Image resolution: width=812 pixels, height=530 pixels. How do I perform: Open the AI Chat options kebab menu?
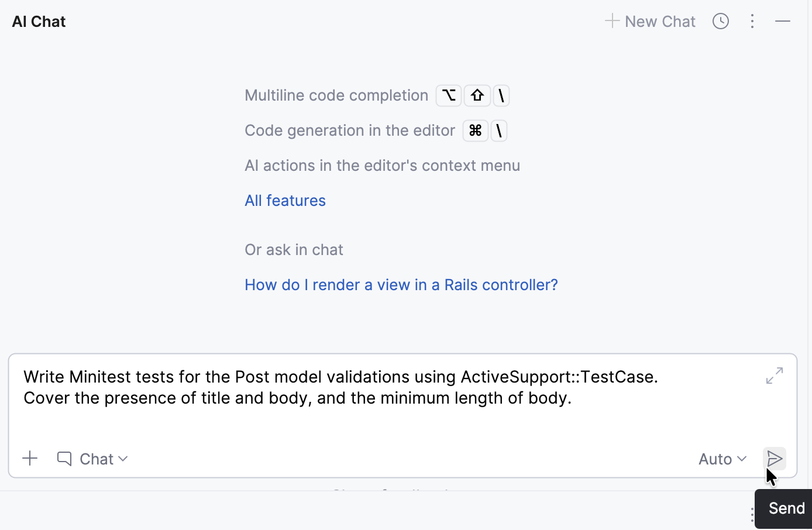(x=752, y=21)
